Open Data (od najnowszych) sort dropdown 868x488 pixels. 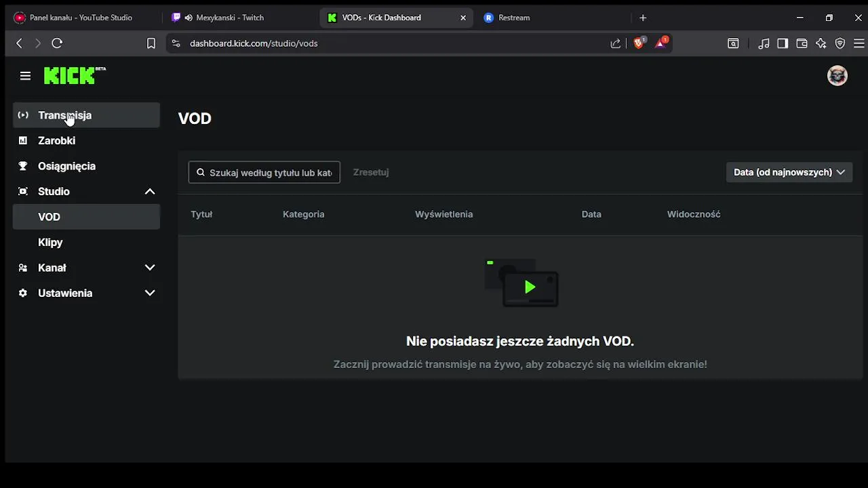pyautogui.click(x=789, y=172)
